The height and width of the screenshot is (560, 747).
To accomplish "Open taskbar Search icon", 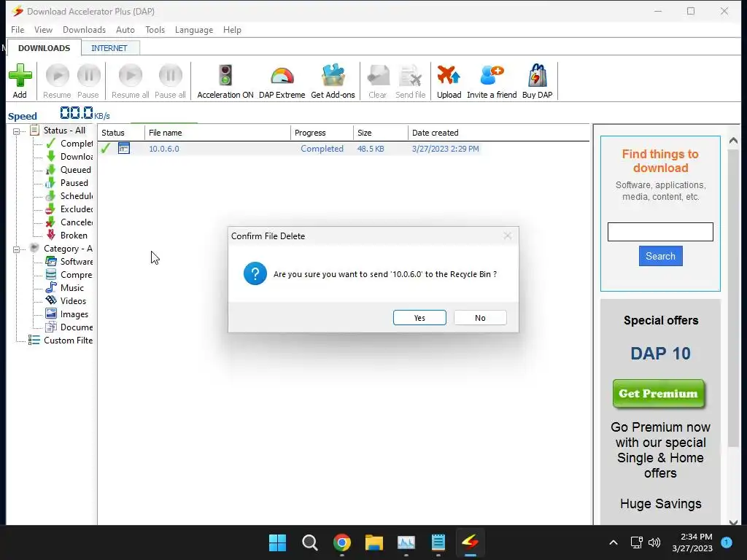I will tap(309, 542).
